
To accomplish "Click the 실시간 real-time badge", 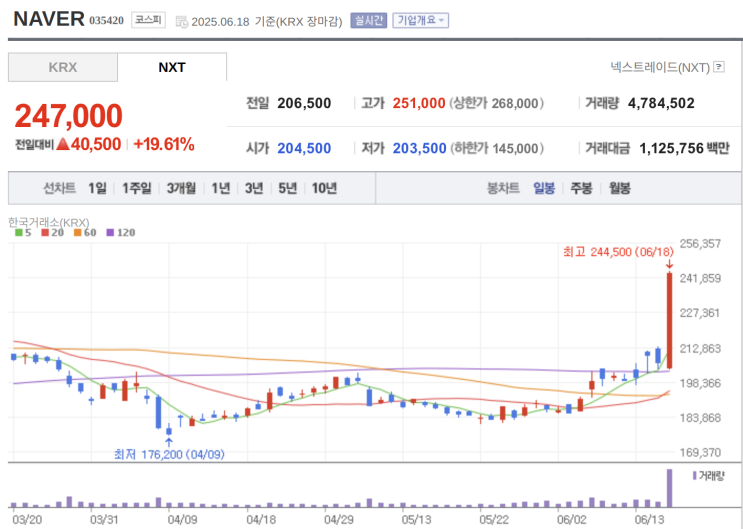I will [x=369, y=20].
